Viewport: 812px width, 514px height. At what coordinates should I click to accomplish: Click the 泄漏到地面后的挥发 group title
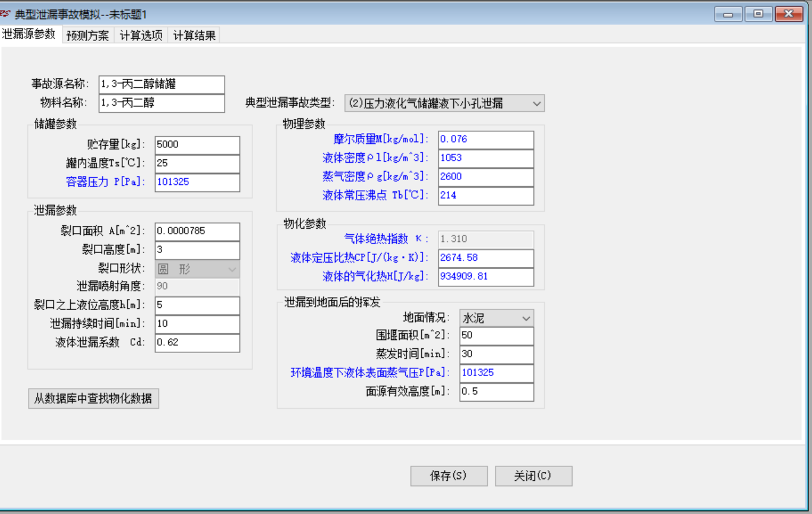(333, 303)
